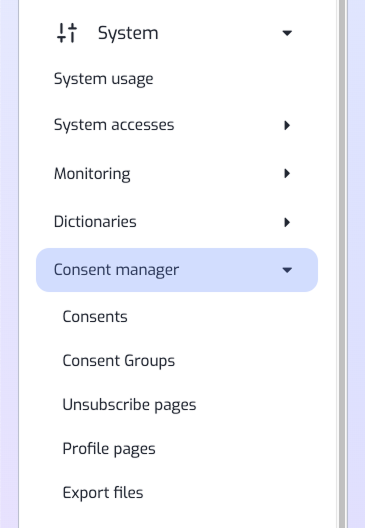
Task: Click the sidebar vertical scrollbar
Action: [x=342, y=264]
